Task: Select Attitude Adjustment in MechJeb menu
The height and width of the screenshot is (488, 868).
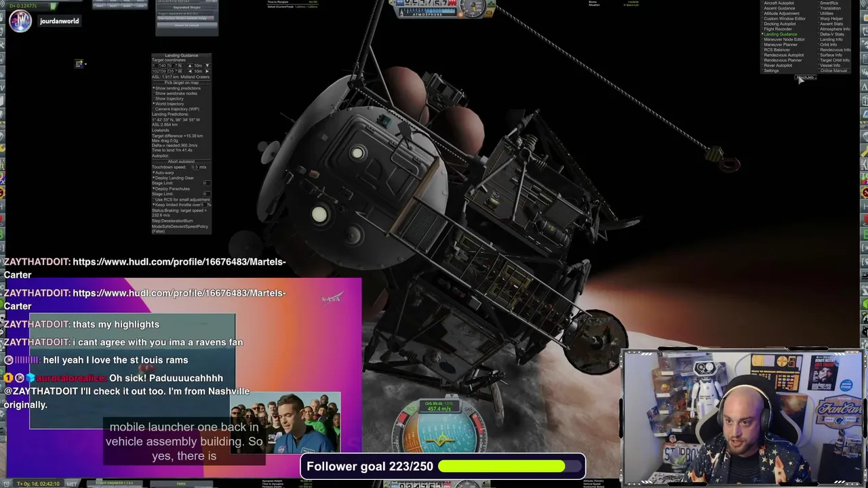Action: (x=781, y=14)
